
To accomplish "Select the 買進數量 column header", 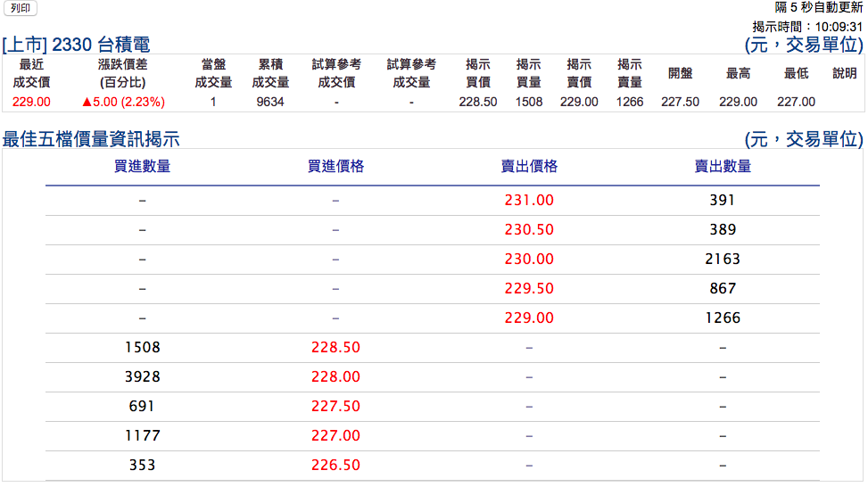I will click(142, 166).
